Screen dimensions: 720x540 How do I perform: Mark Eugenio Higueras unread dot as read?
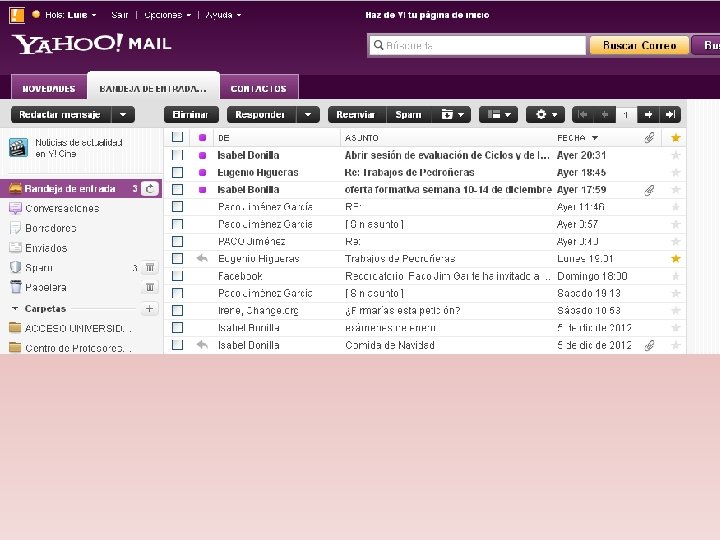click(x=202, y=173)
